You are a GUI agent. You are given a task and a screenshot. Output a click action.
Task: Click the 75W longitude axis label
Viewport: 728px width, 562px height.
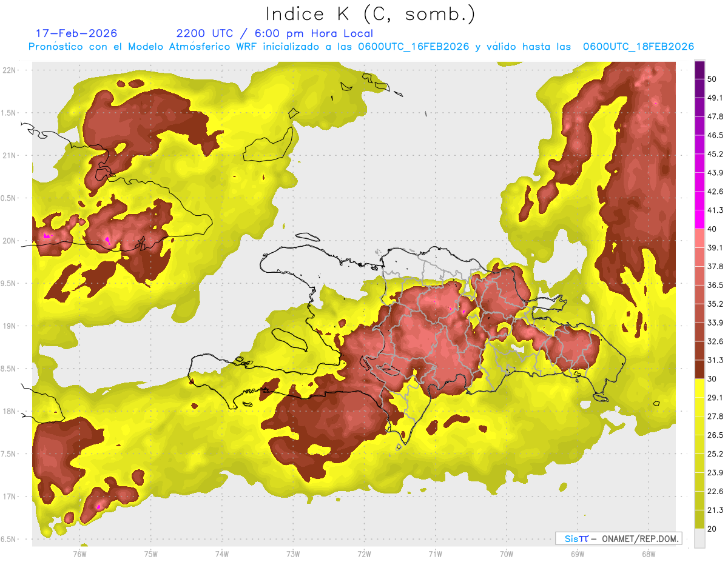151,554
